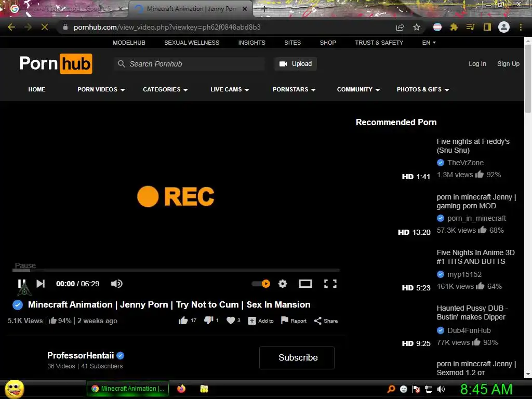Expand the LIVE CAMS navigation dropdown
The image size is (532, 399).
[230, 89]
